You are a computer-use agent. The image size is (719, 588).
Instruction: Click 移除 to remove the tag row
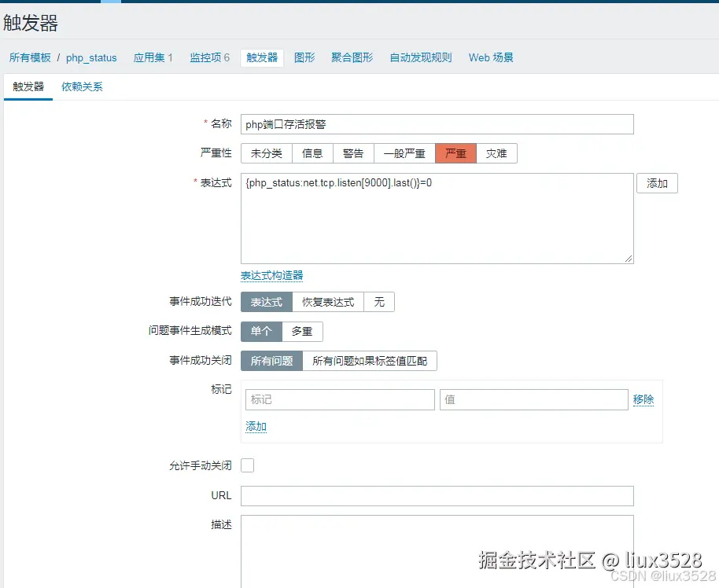[x=643, y=399]
